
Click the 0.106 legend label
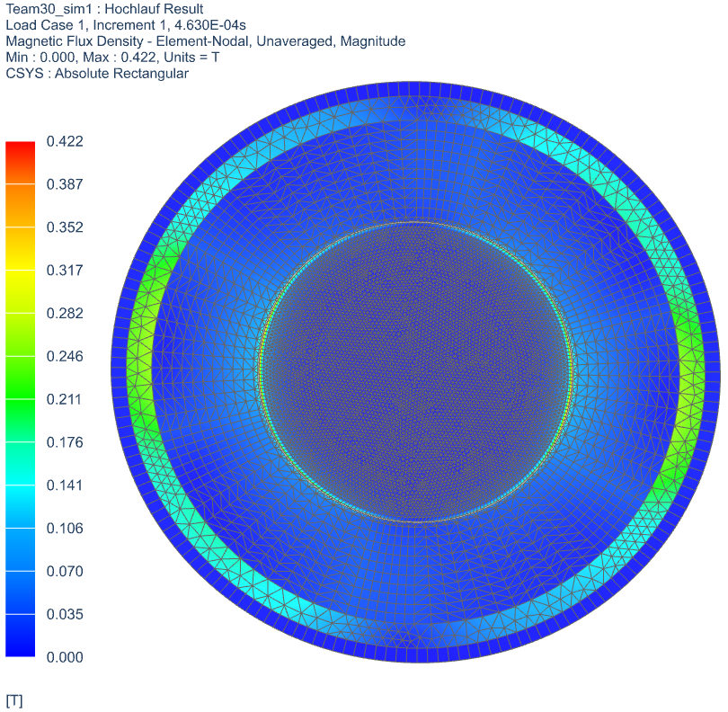click(65, 529)
